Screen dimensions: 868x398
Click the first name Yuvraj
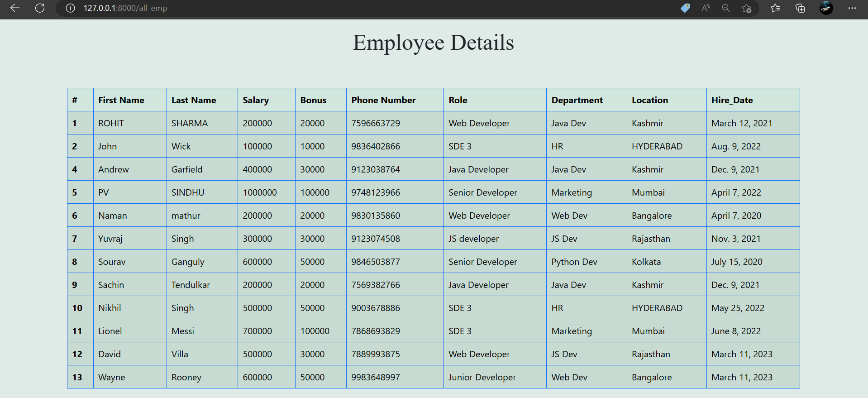110,239
